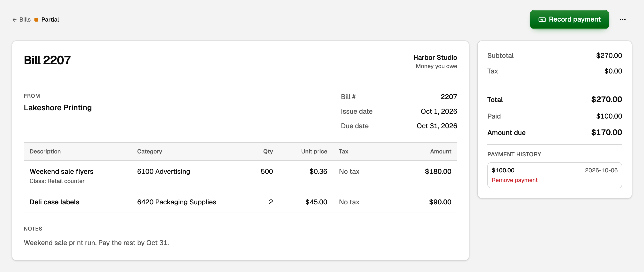This screenshot has height=272, width=644.
Task: Go back to the Bills list
Action: (x=22, y=19)
